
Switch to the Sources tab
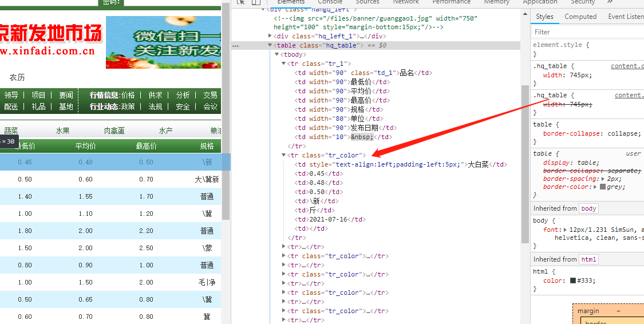coord(367,2)
